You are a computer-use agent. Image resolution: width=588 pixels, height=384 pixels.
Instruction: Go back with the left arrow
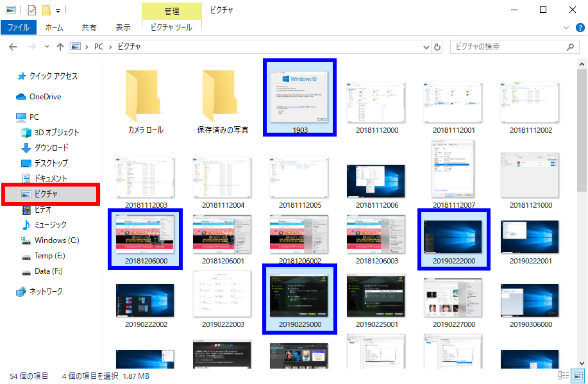[x=13, y=47]
